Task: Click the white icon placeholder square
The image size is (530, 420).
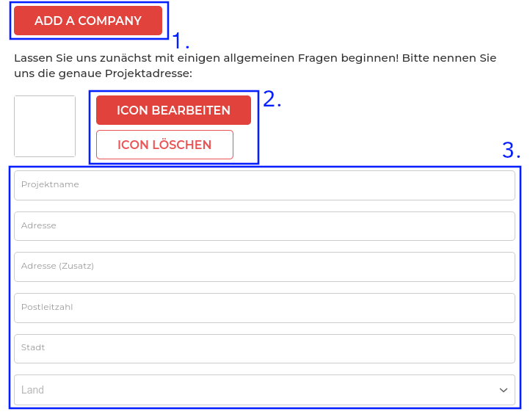Action: pos(45,126)
